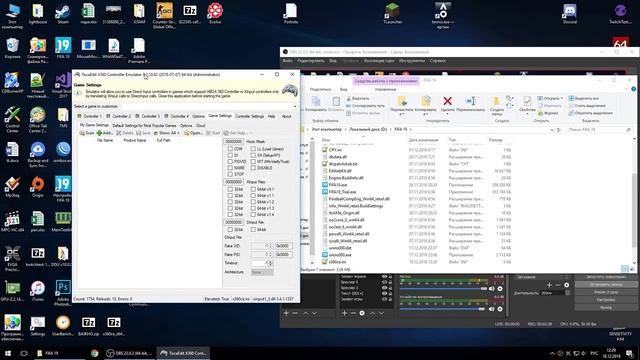Image resolution: width=640 pixels, height=360 pixels.
Task: Click the Delete toolbar icon in x360ce
Action: pos(119,133)
